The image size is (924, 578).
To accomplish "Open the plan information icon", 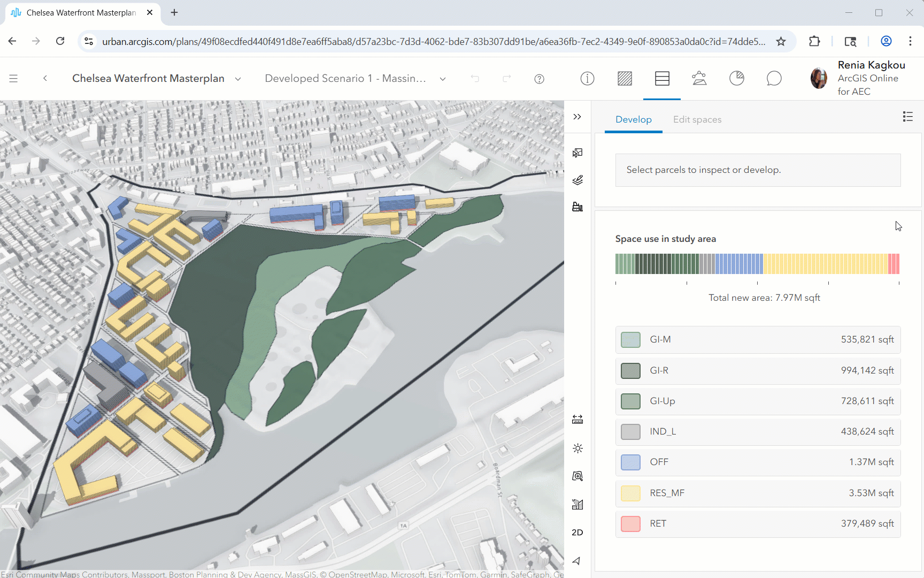I will tap(587, 79).
